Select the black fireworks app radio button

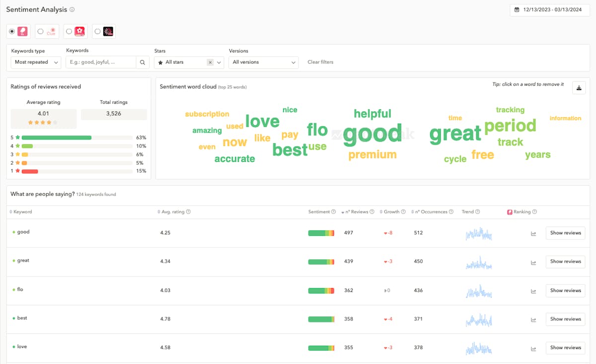[x=97, y=32]
